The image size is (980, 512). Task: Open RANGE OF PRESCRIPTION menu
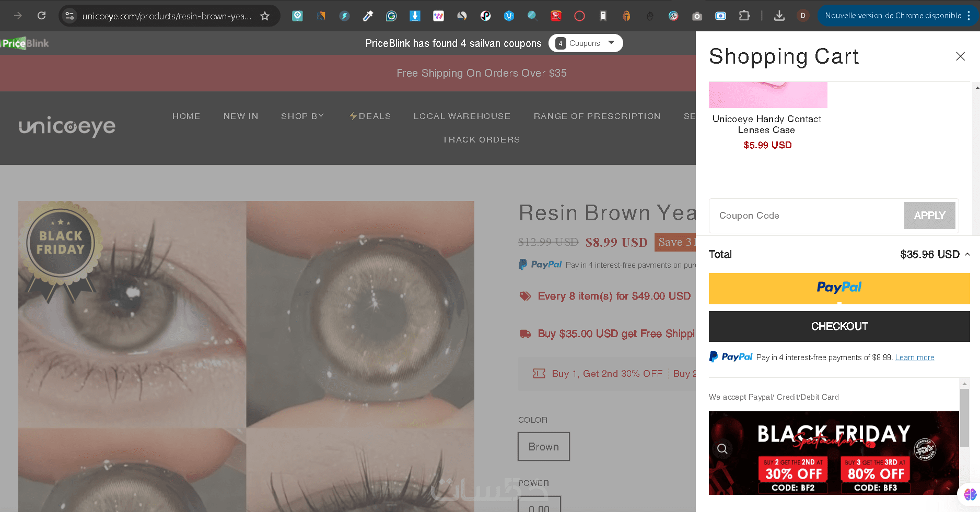[x=597, y=116]
